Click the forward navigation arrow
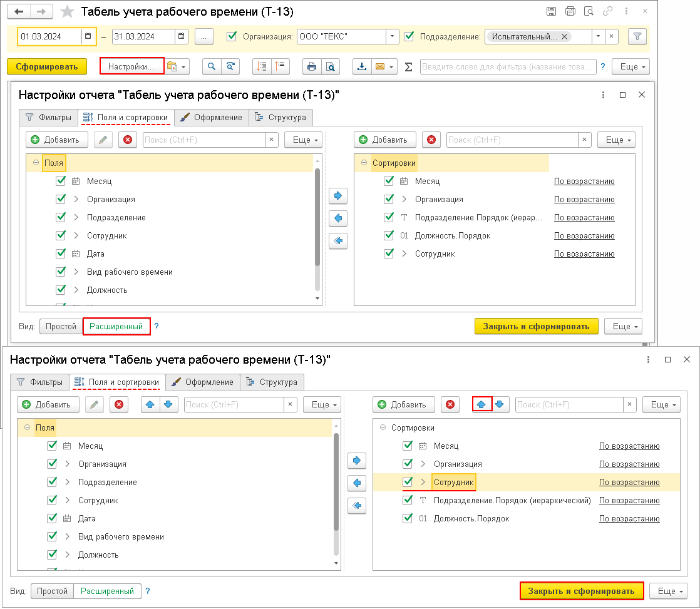Image resolution: width=700 pixels, height=609 pixels. [x=41, y=12]
